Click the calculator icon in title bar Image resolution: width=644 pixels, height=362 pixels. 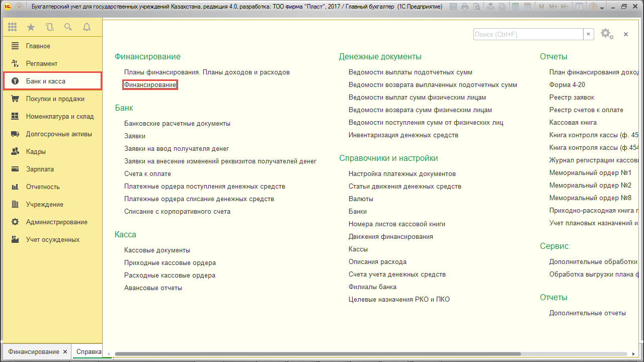(515, 7)
